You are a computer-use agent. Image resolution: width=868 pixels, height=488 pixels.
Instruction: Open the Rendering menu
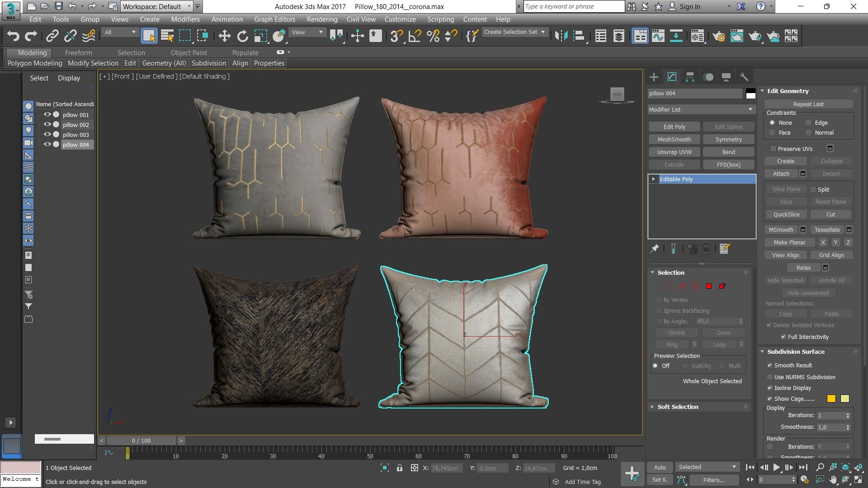[322, 19]
